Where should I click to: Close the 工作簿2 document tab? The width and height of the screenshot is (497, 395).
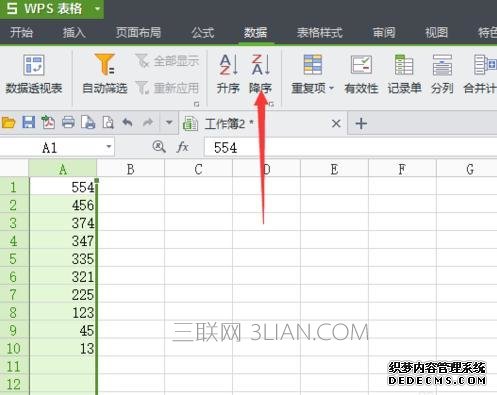point(336,124)
